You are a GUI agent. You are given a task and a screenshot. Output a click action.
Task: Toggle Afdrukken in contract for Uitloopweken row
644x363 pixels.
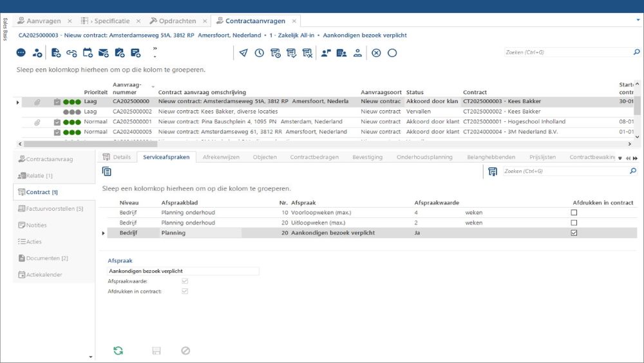[574, 222]
